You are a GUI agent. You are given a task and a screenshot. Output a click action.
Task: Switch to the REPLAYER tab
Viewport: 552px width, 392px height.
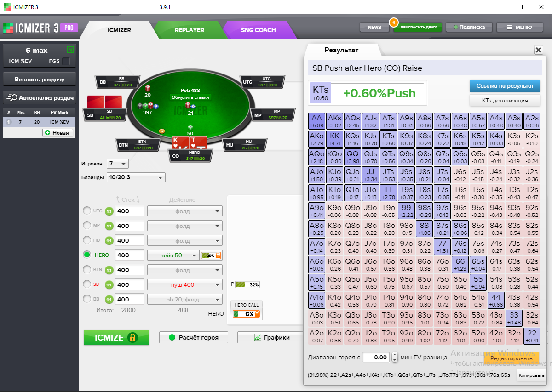pyautogui.click(x=189, y=30)
